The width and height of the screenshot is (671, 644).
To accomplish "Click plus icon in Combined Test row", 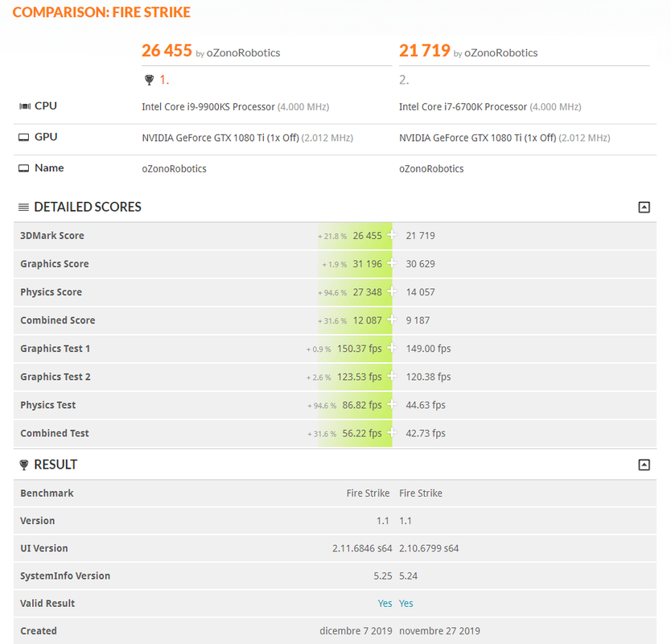I will tap(392, 432).
